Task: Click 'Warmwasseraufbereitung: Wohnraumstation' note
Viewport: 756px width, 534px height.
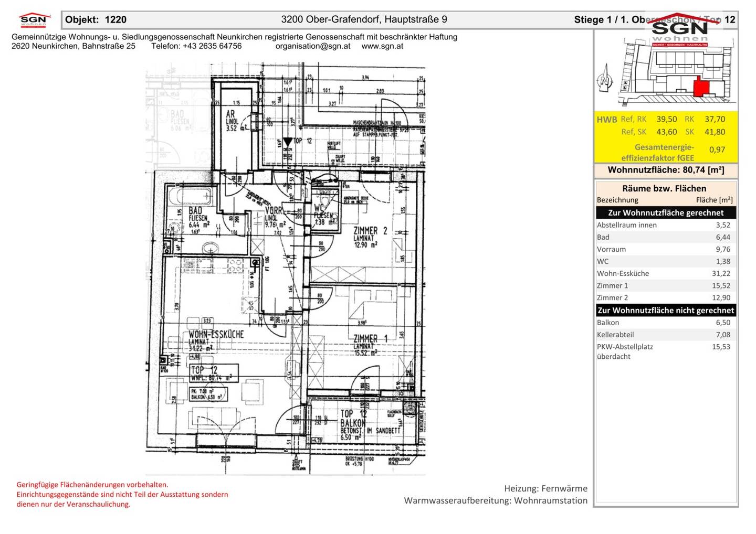Action: point(496,500)
